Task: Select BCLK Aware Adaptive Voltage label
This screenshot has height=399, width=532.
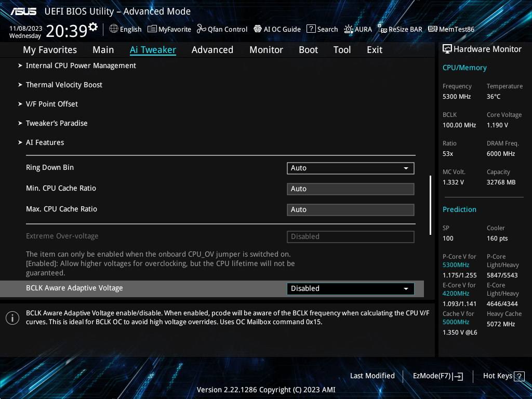Action: pos(74,288)
